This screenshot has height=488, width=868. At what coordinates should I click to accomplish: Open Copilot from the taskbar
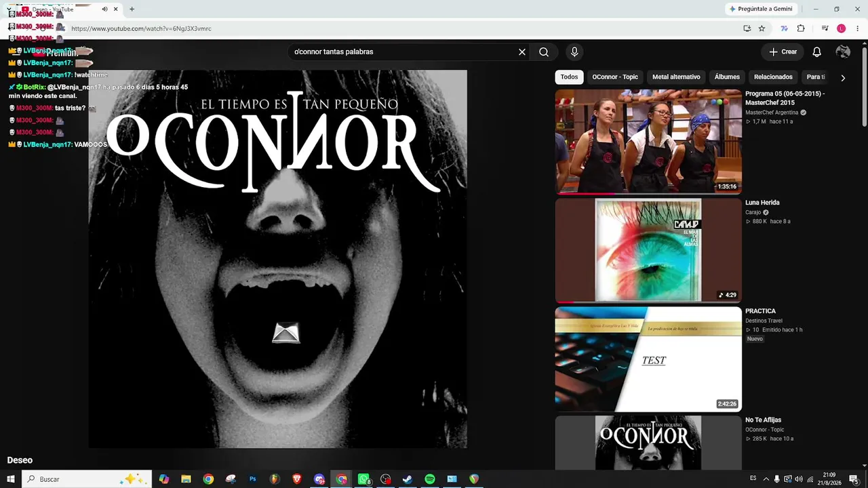(163, 479)
